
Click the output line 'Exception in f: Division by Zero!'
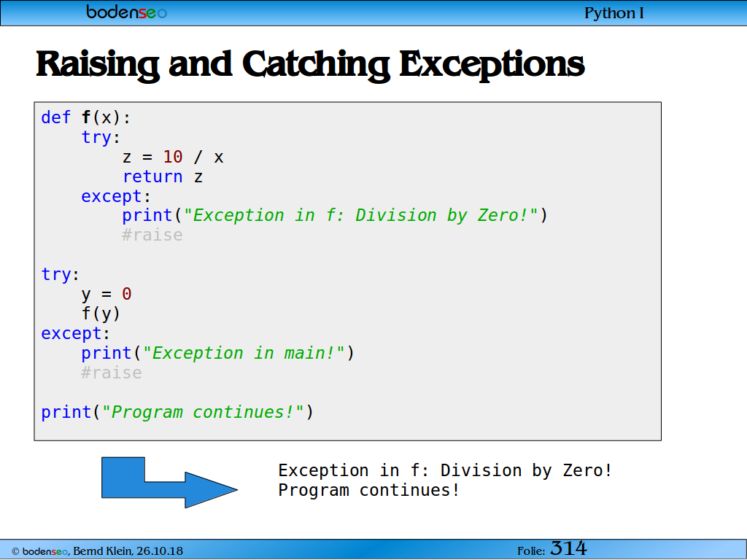click(445, 470)
